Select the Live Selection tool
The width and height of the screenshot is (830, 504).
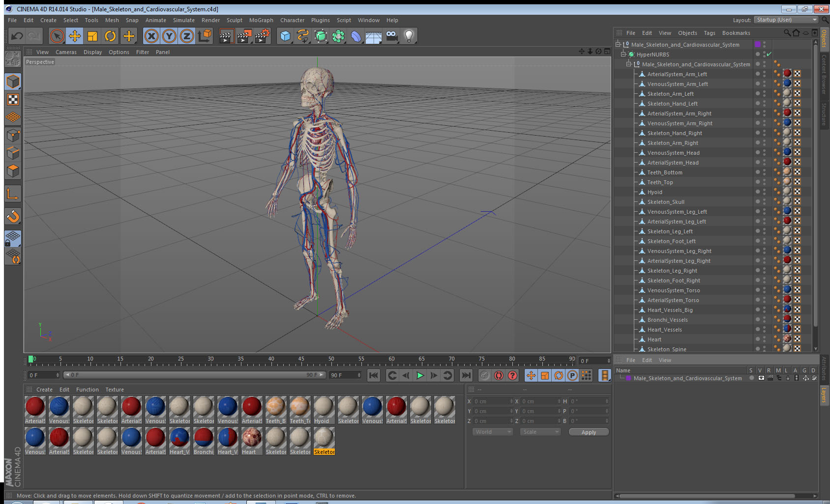click(x=57, y=36)
